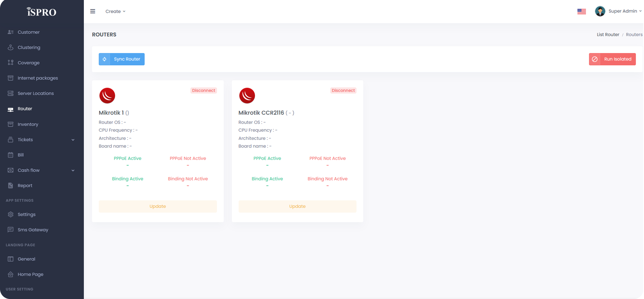The height and width of the screenshot is (299, 644).
Task: Click the iSPRO logo
Action: coord(42,12)
